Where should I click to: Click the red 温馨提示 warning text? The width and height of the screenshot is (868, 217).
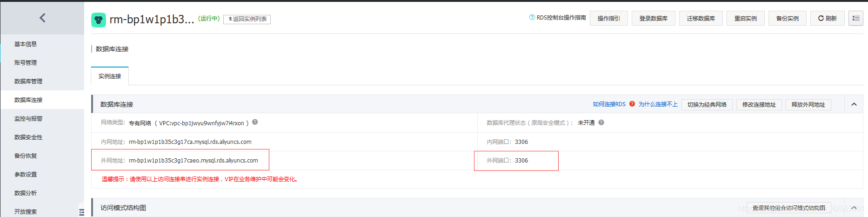coord(200,179)
